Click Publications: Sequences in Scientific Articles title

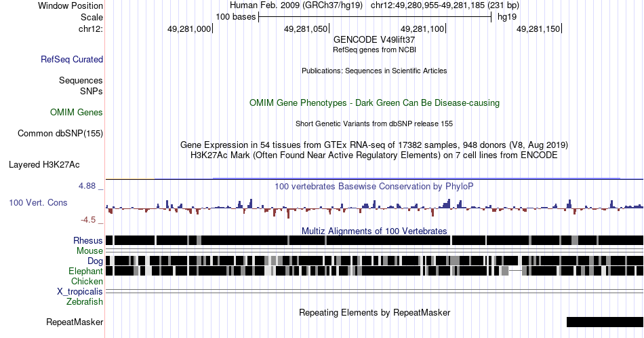374,71
